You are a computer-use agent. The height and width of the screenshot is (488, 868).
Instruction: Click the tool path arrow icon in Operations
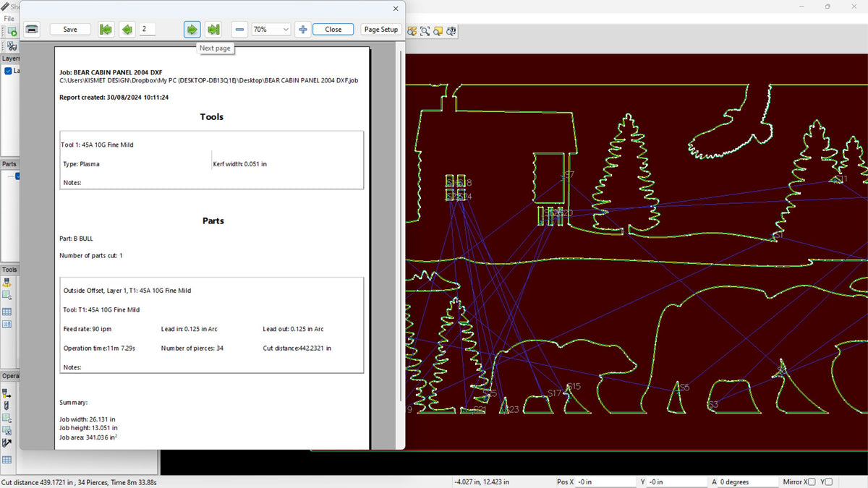point(7,443)
